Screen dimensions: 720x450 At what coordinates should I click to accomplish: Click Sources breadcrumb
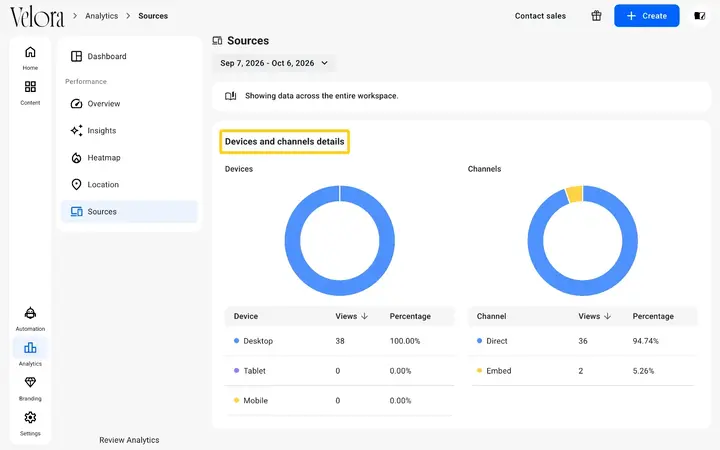point(153,16)
